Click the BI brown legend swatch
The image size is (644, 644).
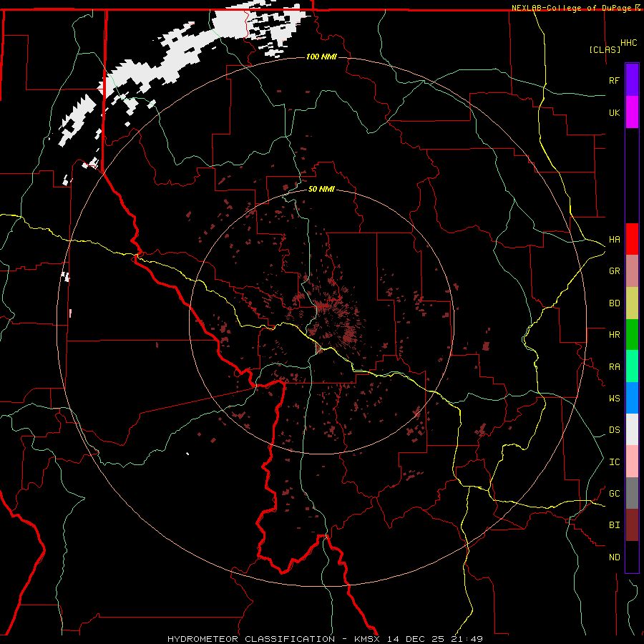coord(632,525)
